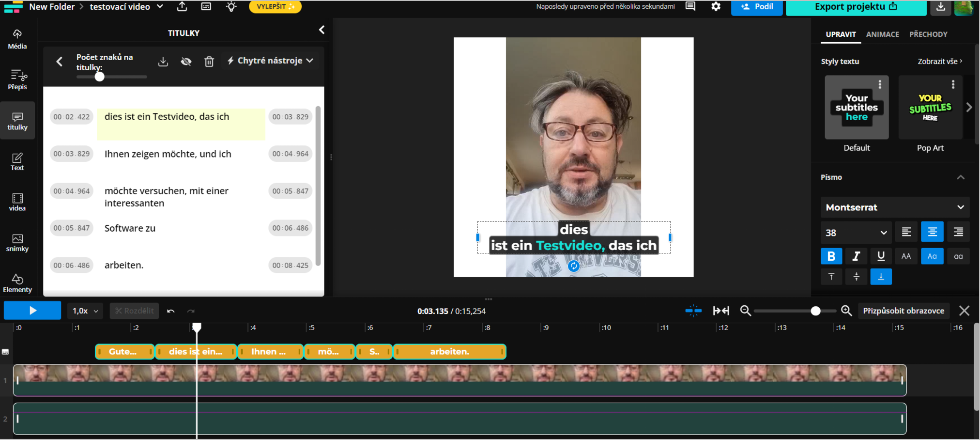Click Přizpůsobit obrazovce button

(x=903, y=311)
